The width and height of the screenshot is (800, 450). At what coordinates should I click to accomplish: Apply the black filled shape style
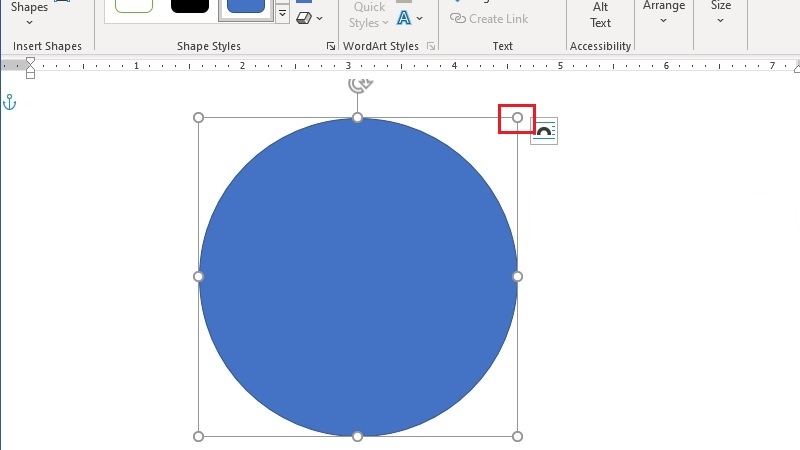point(190,6)
